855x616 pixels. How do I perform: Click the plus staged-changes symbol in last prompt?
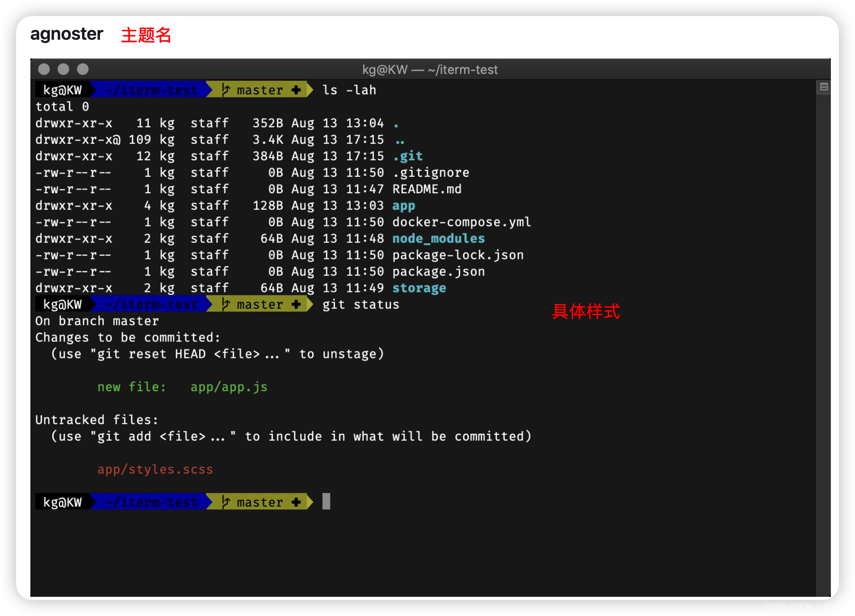click(x=296, y=502)
